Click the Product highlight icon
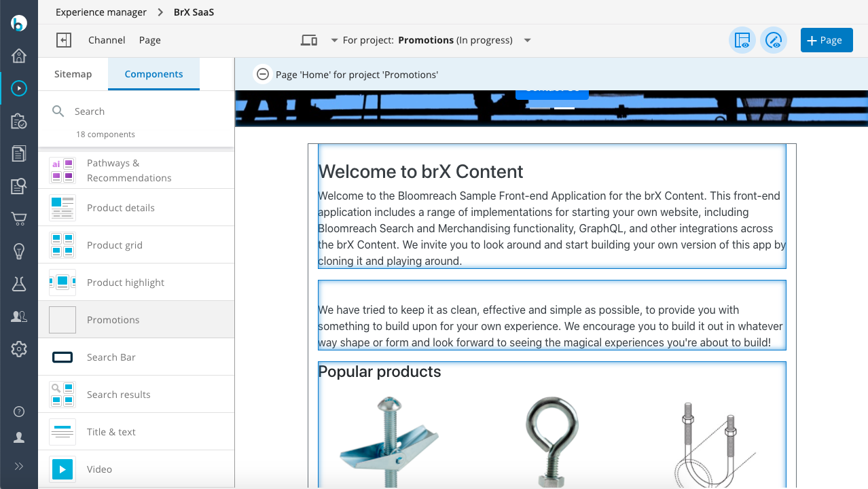 [62, 283]
